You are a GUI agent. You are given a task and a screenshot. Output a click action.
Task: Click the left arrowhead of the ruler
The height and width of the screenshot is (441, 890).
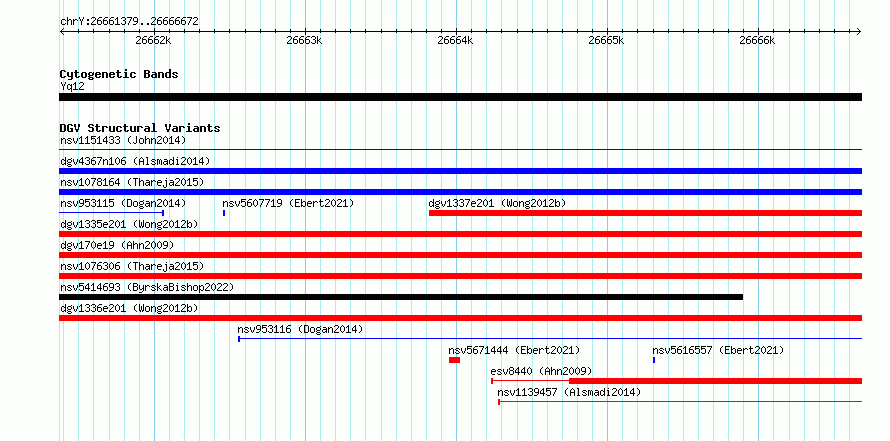[62, 32]
